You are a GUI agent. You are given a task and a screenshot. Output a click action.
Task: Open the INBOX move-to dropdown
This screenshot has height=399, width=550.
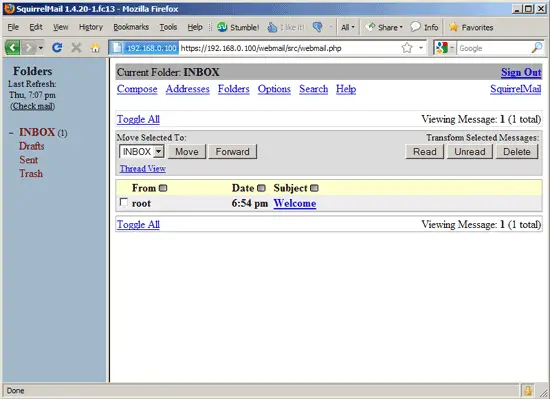(x=141, y=151)
